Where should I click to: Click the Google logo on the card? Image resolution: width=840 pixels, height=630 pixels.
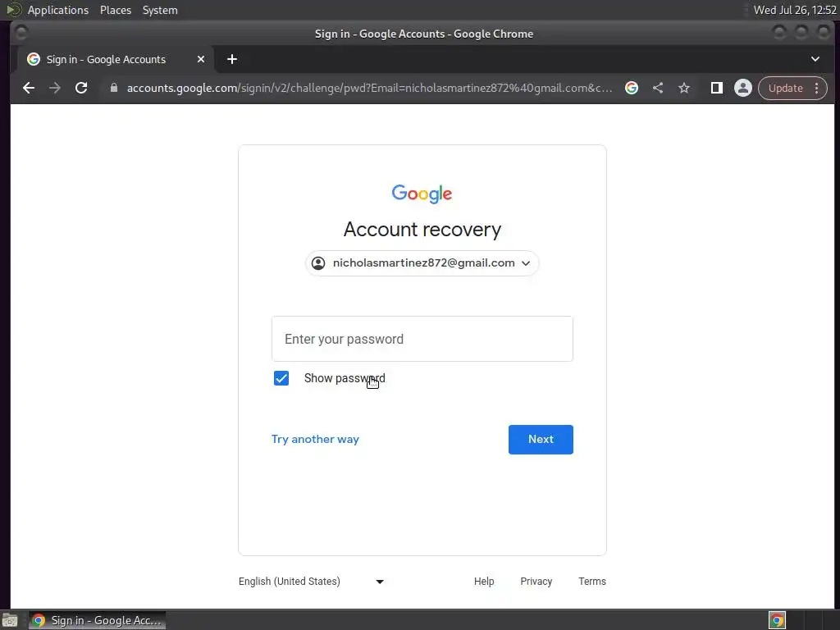click(x=422, y=194)
